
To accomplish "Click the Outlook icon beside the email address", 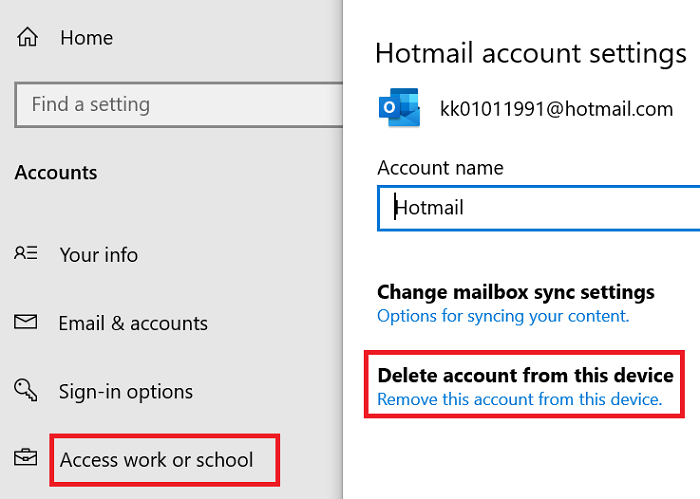I will pyautogui.click(x=400, y=107).
